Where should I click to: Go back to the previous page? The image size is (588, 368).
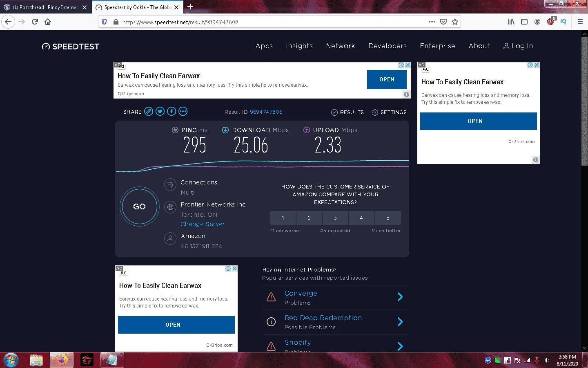[x=8, y=22]
